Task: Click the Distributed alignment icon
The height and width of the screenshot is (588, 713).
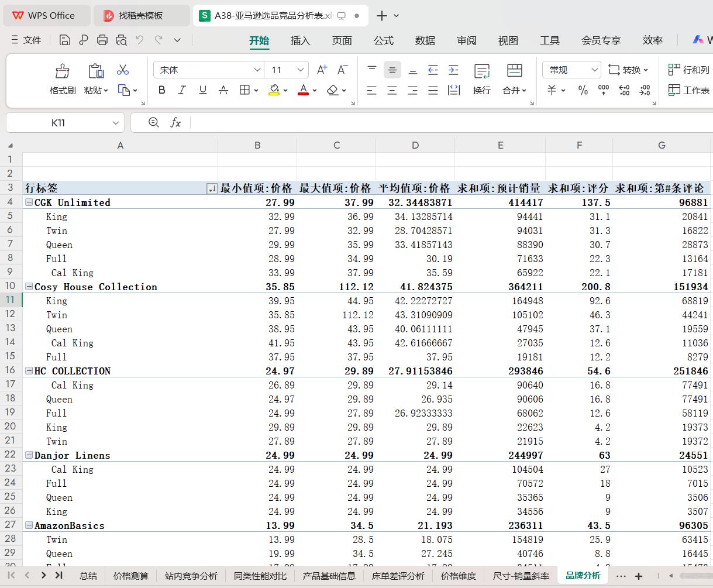Action: tap(453, 90)
